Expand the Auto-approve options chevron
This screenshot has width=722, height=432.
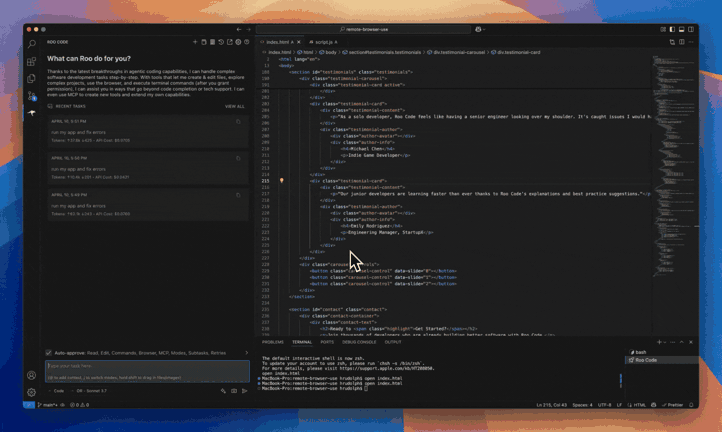[246, 353]
